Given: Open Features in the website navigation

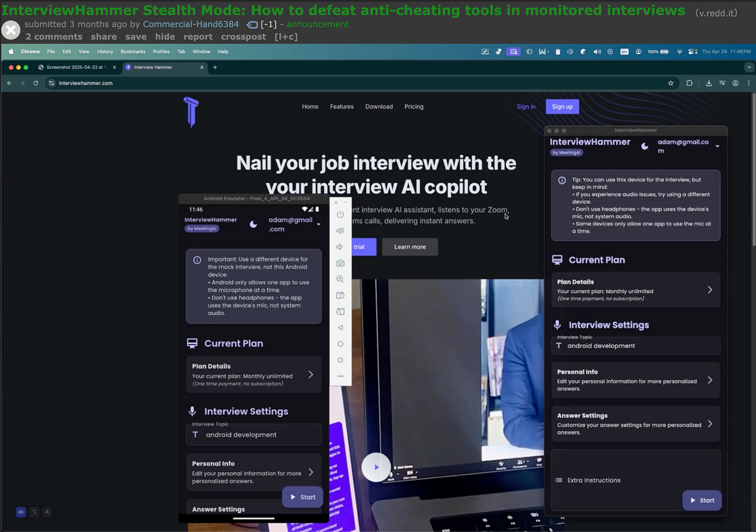Looking at the screenshot, I should (342, 106).
